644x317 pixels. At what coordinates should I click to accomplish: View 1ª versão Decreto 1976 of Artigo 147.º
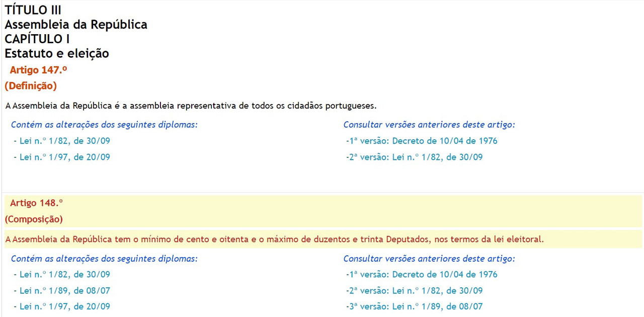[x=422, y=141]
